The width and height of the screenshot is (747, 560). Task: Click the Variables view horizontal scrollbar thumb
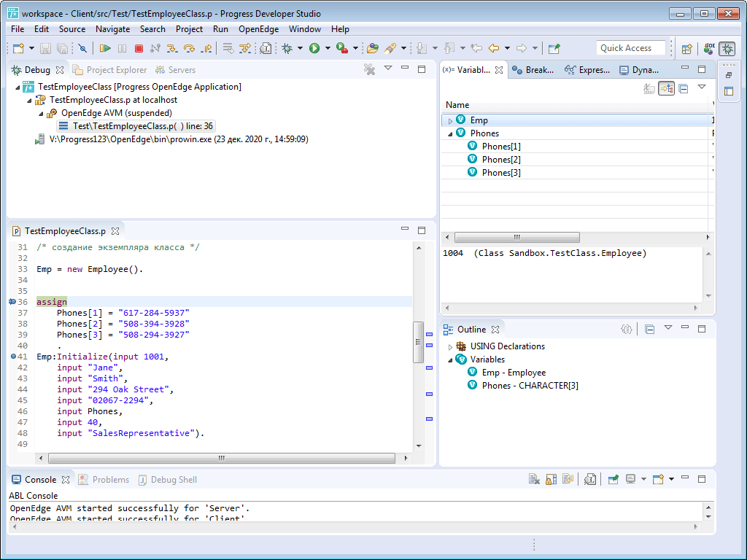click(517, 237)
